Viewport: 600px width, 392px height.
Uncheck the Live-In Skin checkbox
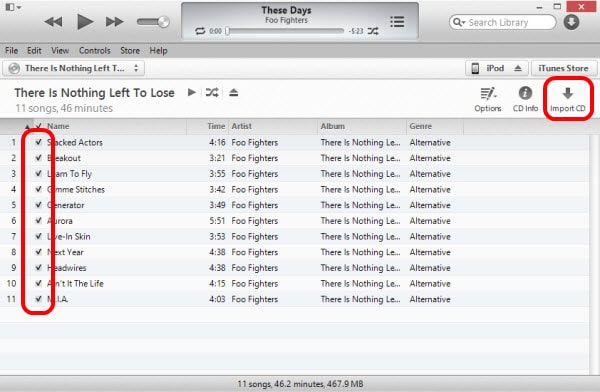(x=38, y=237)
